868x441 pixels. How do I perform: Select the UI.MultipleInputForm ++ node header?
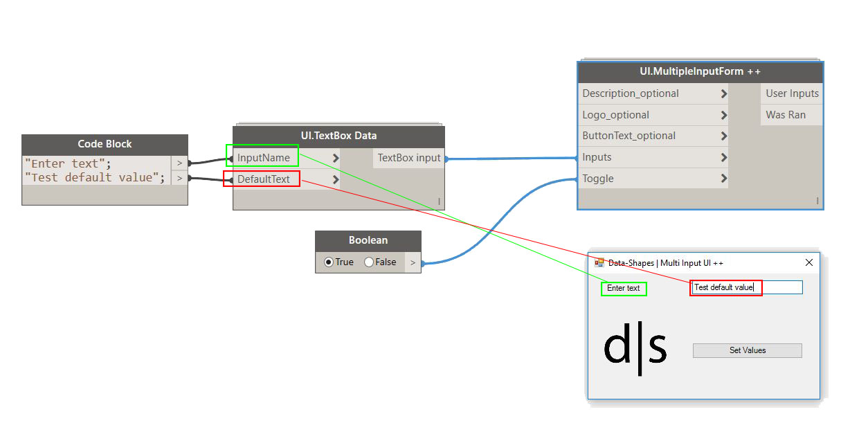(x=700, y=72)
